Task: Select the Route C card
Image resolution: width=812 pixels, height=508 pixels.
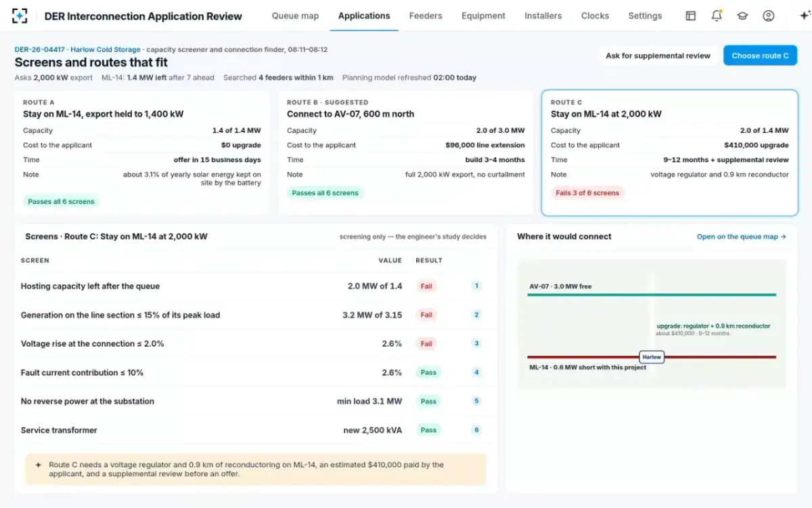Action: tap(670, 152)
